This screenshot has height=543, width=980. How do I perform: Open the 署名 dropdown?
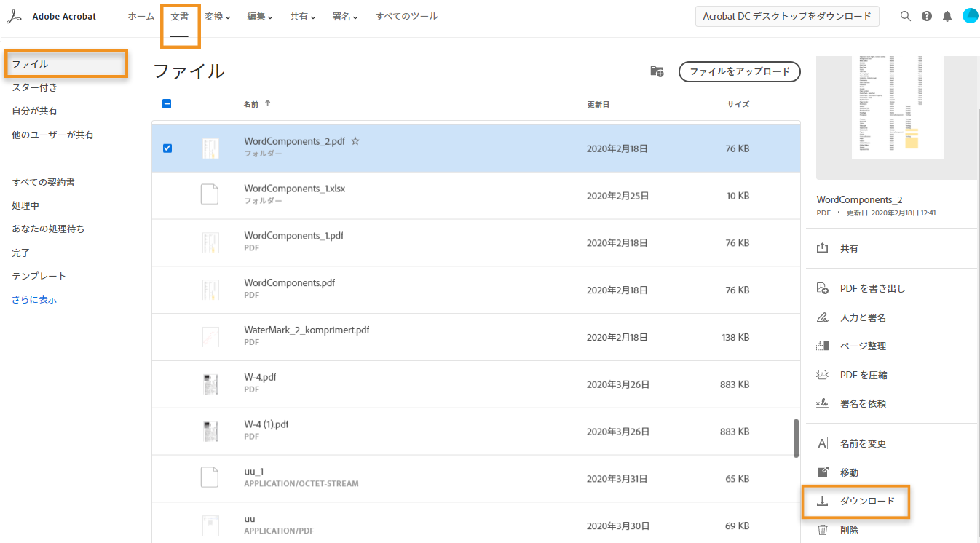344,16
